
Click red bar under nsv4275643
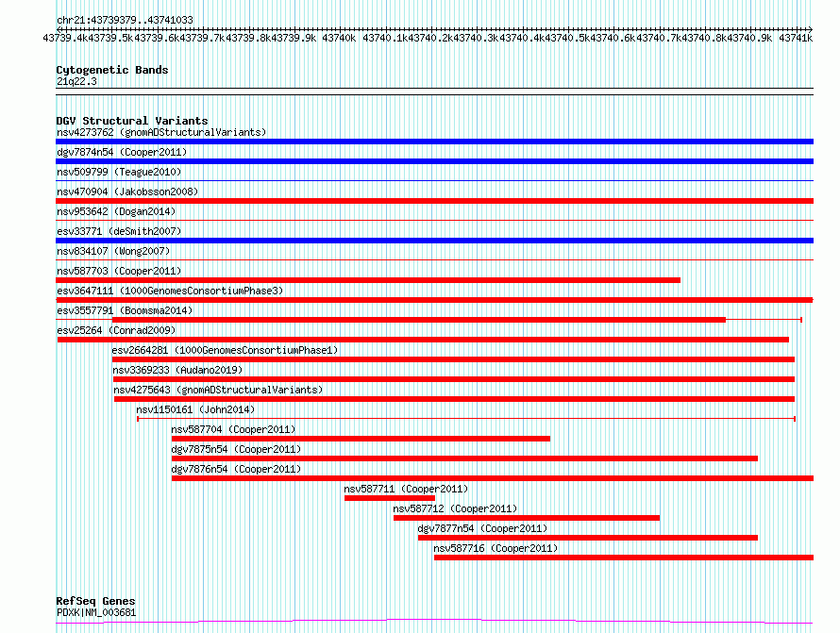454,399
